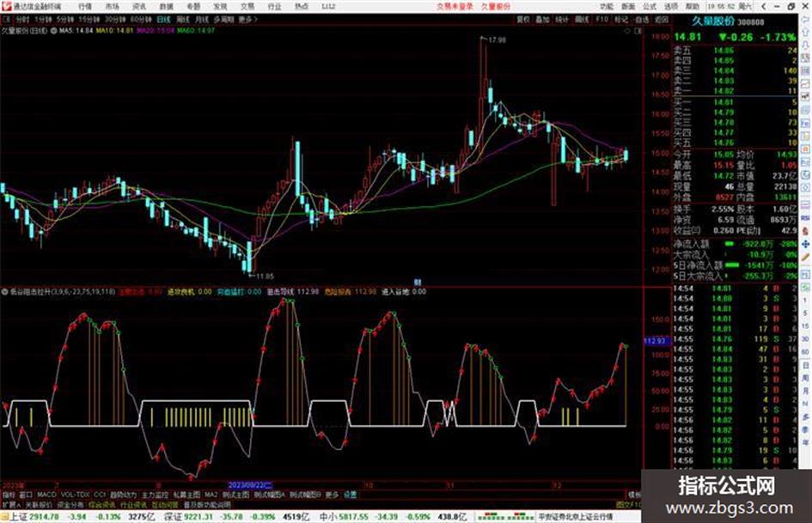
Task: Switch chart to 1分钟 period
Action: pyautogui.click(x=43, y=19)
